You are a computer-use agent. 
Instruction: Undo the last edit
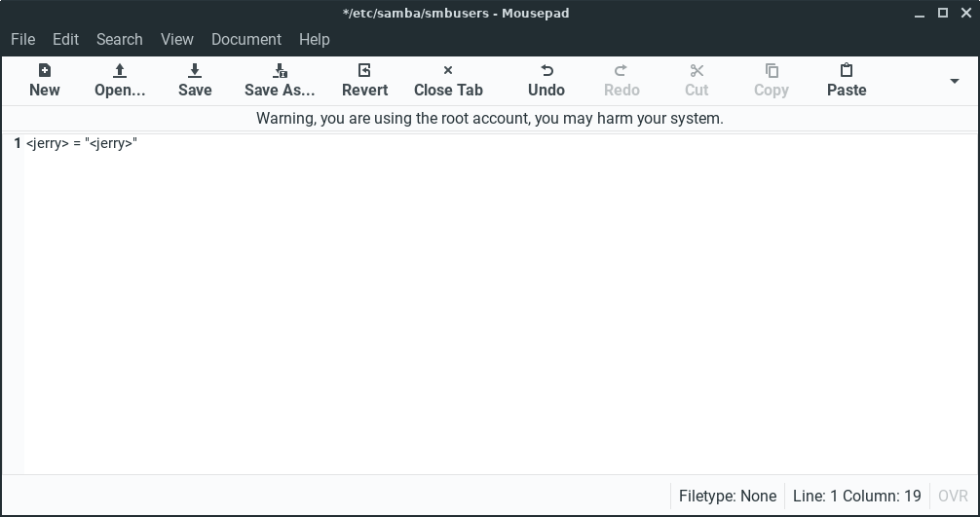pos(547,79)
